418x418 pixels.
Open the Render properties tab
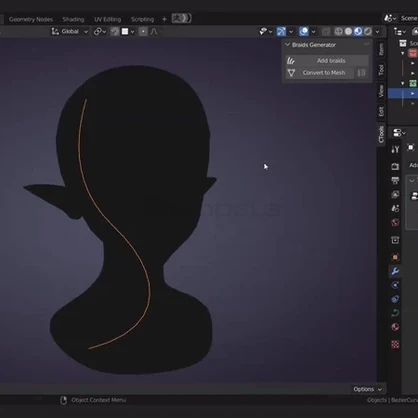(395, 166)
